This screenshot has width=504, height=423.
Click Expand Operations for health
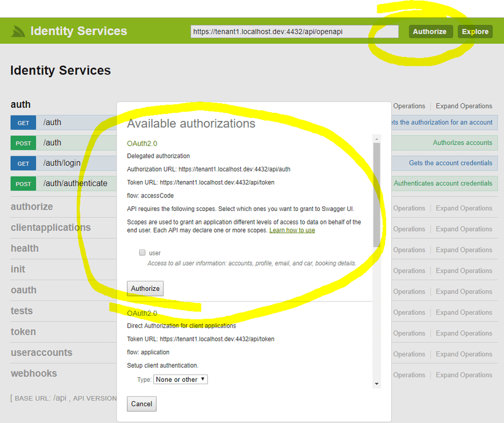pyautogui.click(x=464, y=250)
